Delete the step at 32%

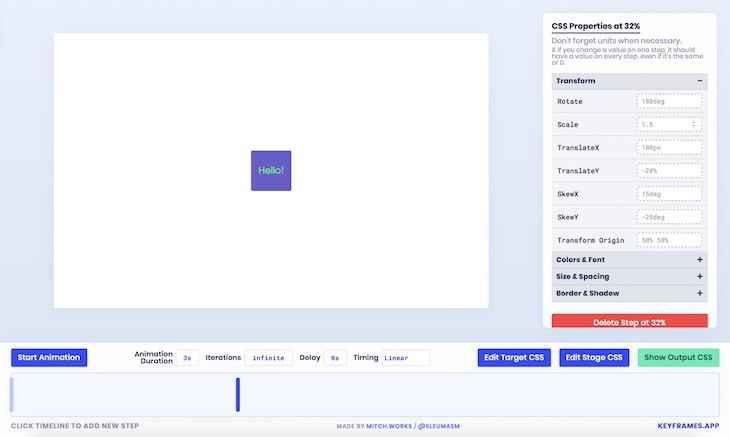pos(630,322)
